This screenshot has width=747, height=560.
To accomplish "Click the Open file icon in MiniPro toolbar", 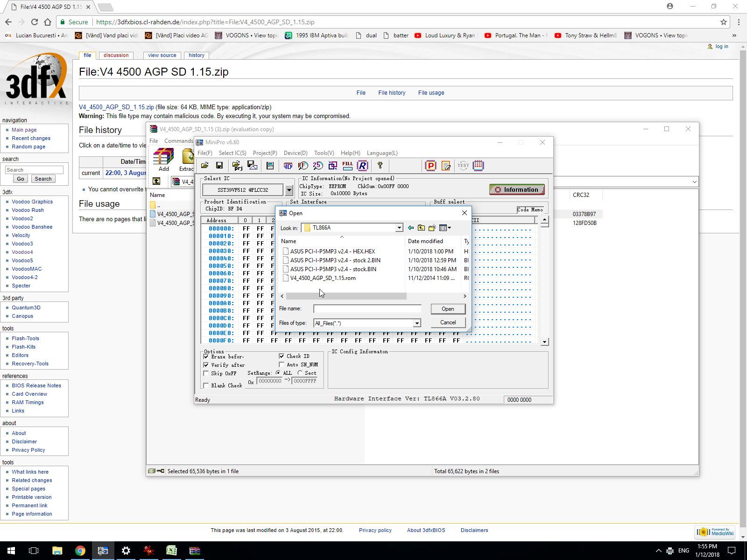I will click(x=204, y=166).
